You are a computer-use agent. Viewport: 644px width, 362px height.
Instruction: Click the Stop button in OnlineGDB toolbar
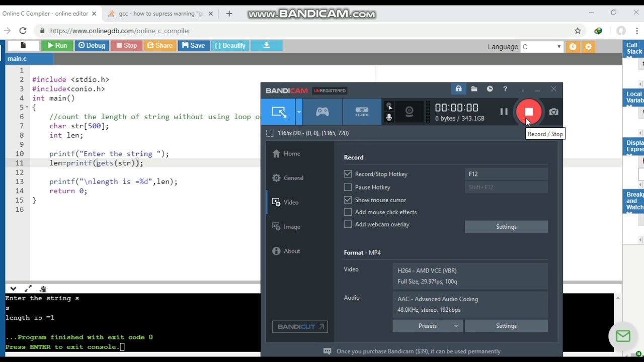click(126, 46)
